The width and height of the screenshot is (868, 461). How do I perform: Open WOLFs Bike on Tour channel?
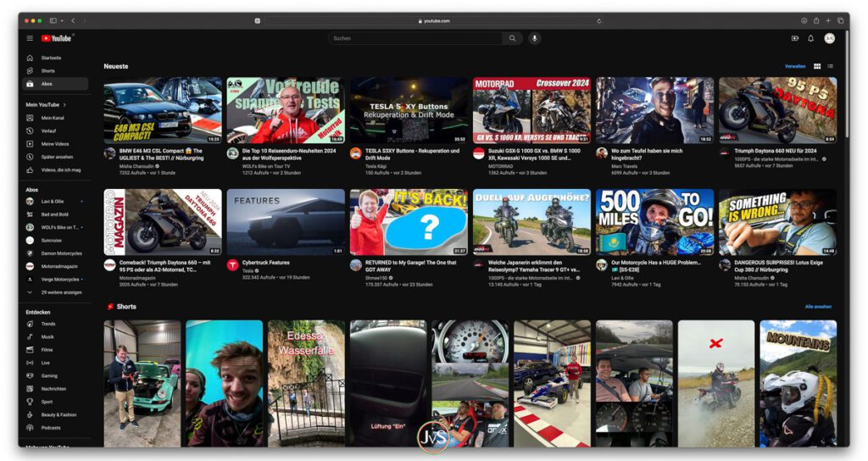click(x=55, y=227)
